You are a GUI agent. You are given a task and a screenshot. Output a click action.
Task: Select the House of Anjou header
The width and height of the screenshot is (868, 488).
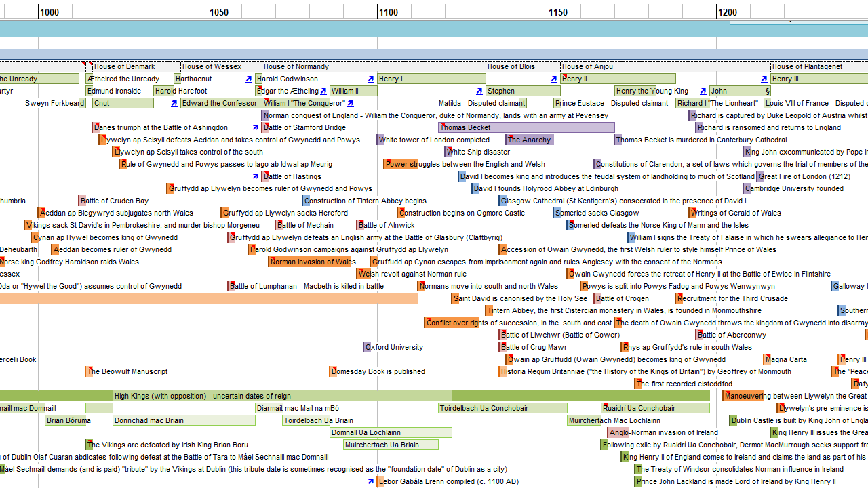pos(587,66)
